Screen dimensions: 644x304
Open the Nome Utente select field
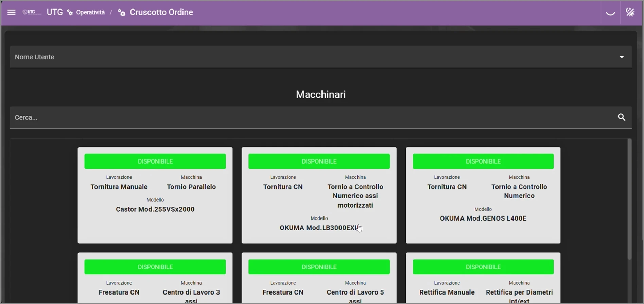[320, 57]
